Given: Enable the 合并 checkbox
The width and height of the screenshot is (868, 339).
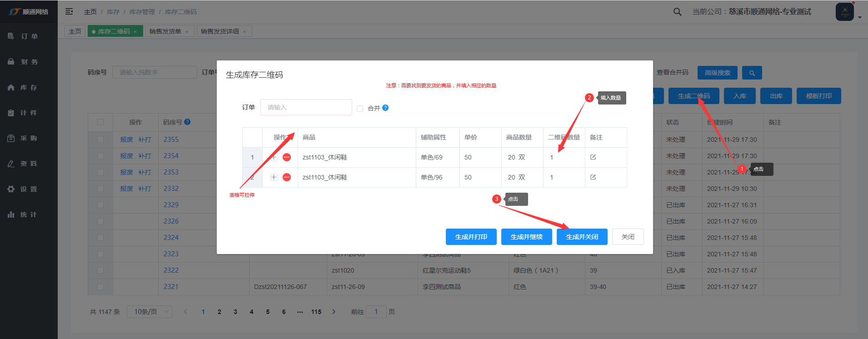Looking at the screenshot, I should tap(360, 109).
